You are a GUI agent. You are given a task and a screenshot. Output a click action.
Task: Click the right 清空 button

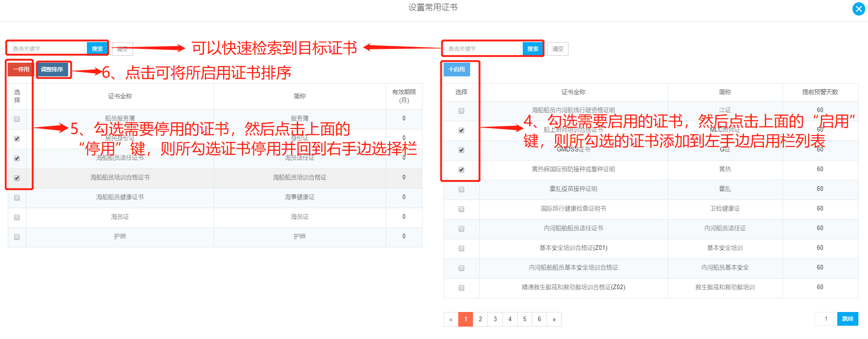[558, 49]
